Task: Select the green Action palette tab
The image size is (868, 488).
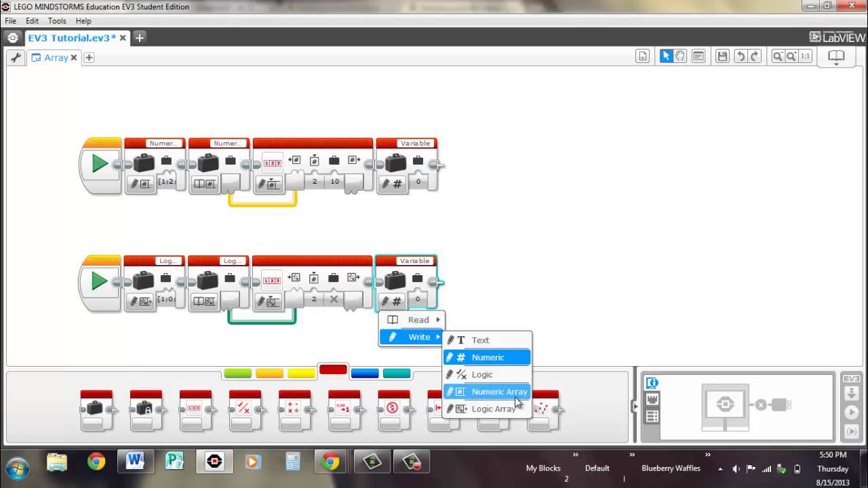Action: point(237,373)
